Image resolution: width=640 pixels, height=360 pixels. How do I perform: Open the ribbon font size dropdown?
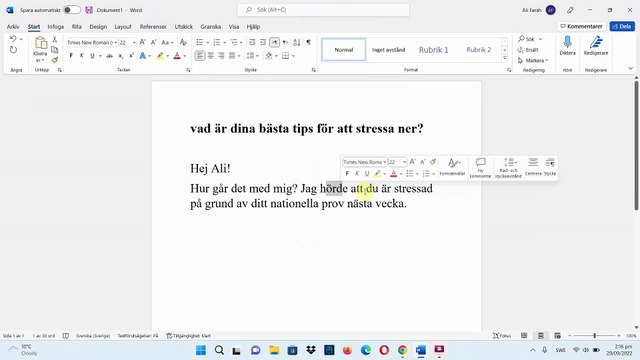point(134,42)
